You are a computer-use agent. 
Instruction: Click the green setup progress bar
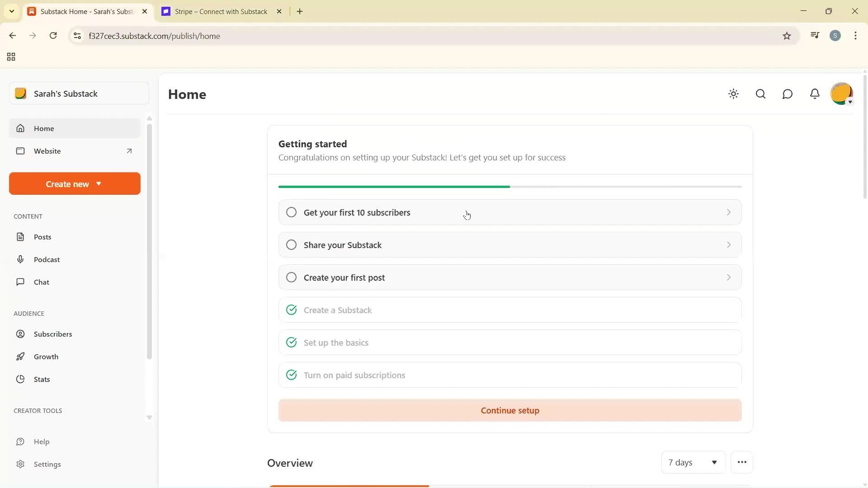(394, 187)
